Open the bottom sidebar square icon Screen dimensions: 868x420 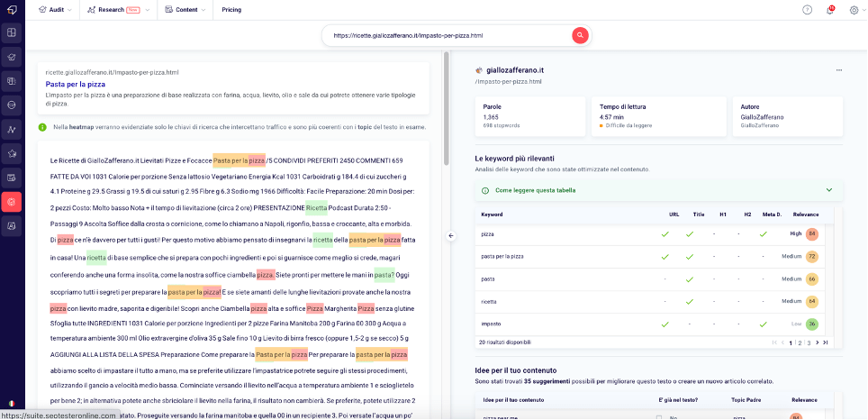click(12, 225)
